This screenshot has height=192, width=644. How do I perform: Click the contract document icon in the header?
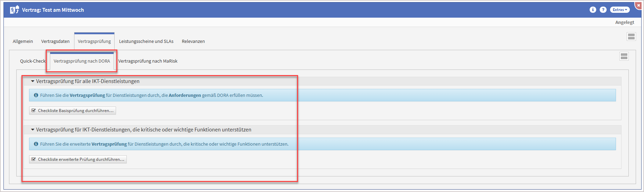click(14, 10)
